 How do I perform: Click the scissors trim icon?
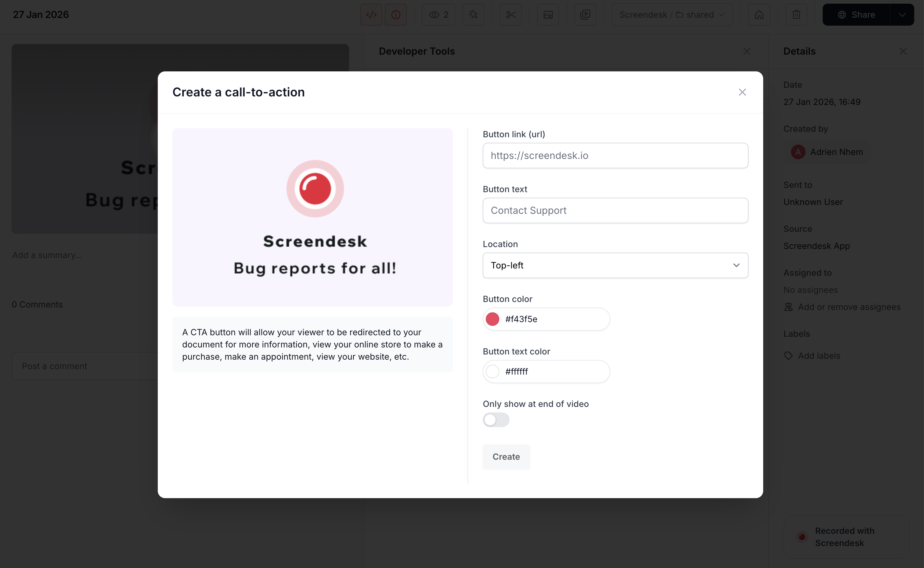pos(511,15)
